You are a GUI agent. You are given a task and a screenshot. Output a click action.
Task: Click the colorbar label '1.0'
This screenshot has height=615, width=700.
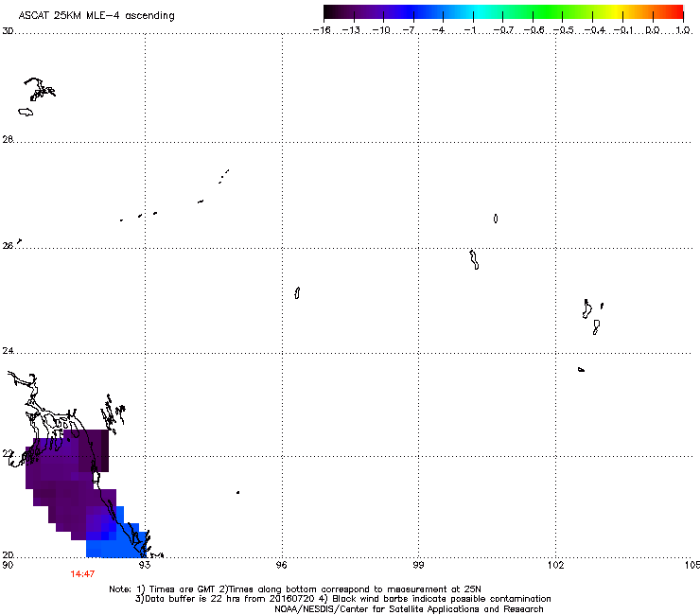click(x=683, y=30)
